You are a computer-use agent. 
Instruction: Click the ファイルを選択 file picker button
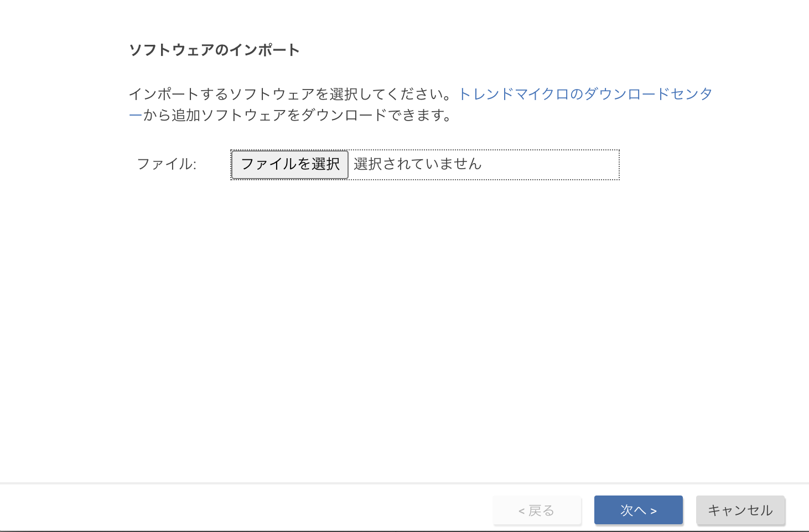(289, 164)
